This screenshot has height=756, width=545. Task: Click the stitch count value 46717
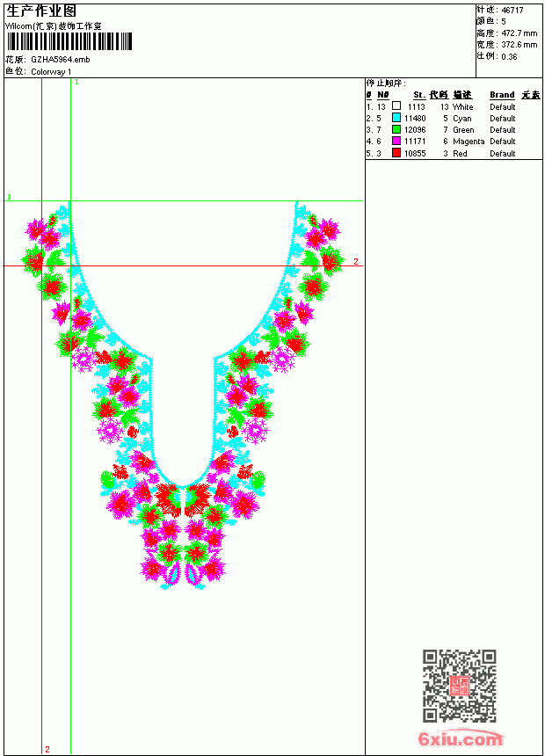(x=512, y=11)
